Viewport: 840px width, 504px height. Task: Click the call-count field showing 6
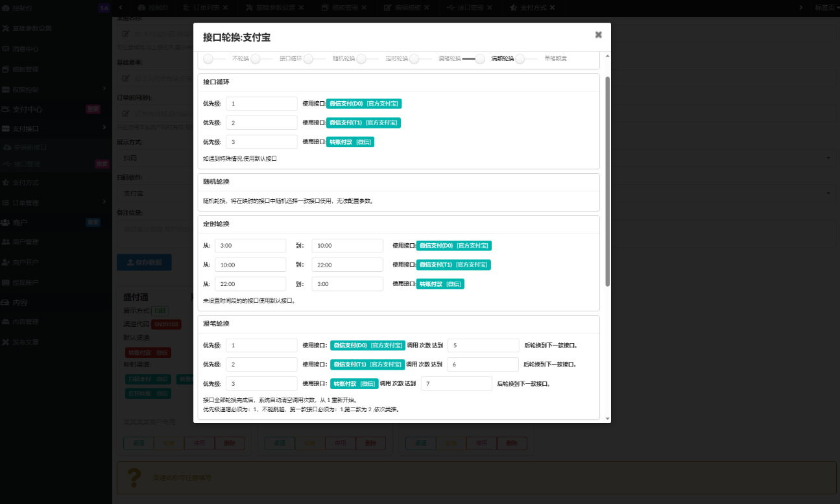(x=483, y=365)
